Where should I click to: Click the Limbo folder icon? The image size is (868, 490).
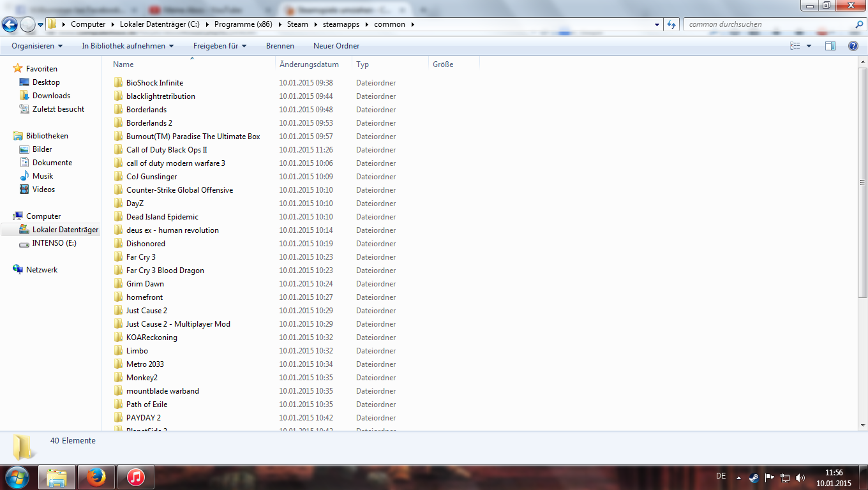point(118,351)
